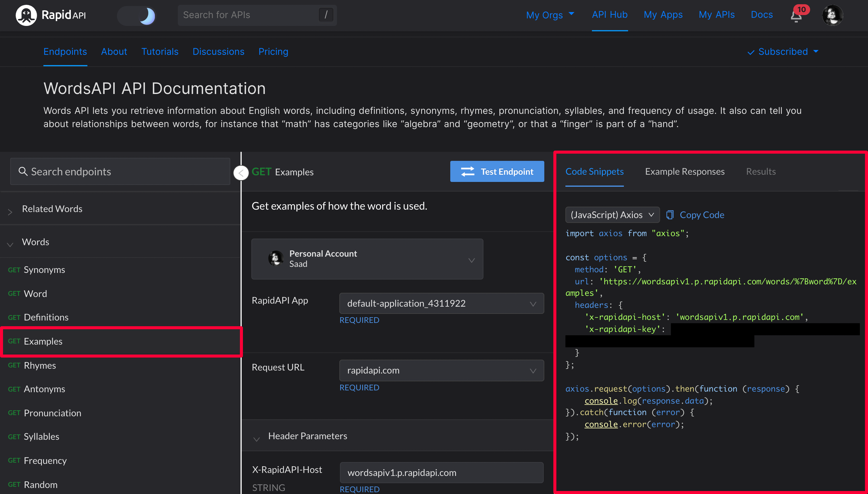Select the GET Rhymes endpoint
The height and width of the screenshot is (494, 868).
40,365
